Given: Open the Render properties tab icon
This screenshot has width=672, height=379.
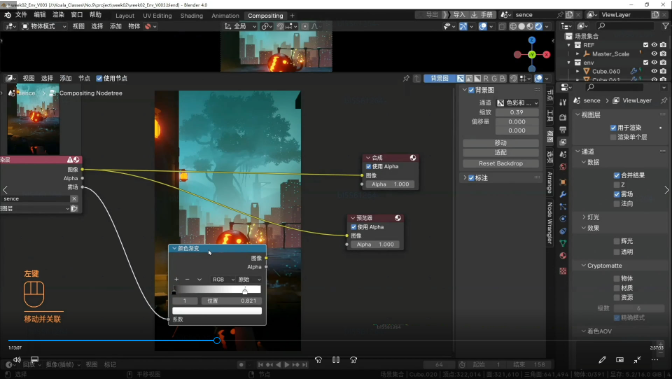Looking at the screenshot, I should (563, 117).
